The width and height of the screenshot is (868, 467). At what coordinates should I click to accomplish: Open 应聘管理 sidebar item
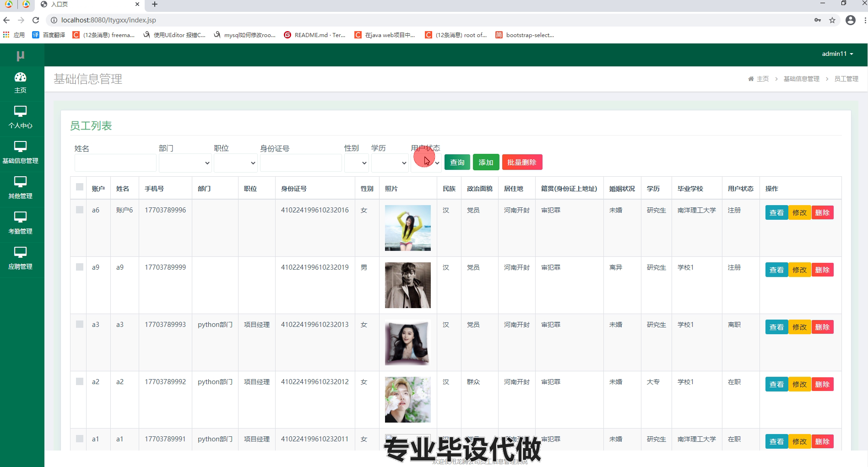tap(21, 258)
